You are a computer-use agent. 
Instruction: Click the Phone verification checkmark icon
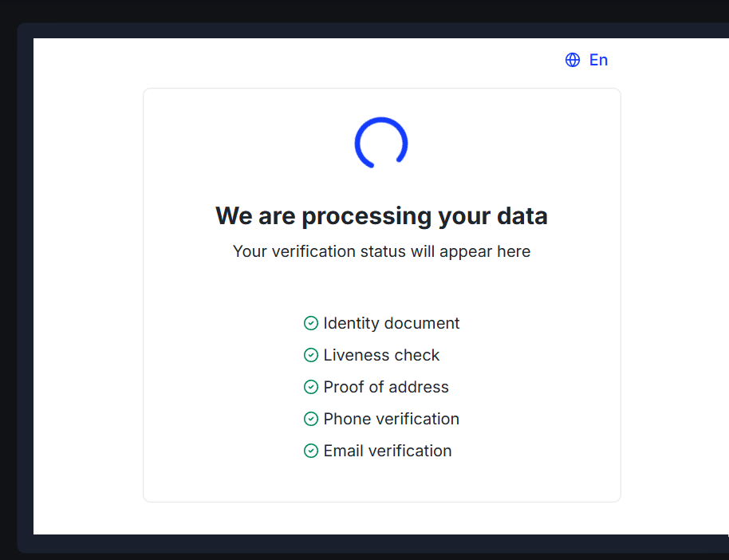311,419
